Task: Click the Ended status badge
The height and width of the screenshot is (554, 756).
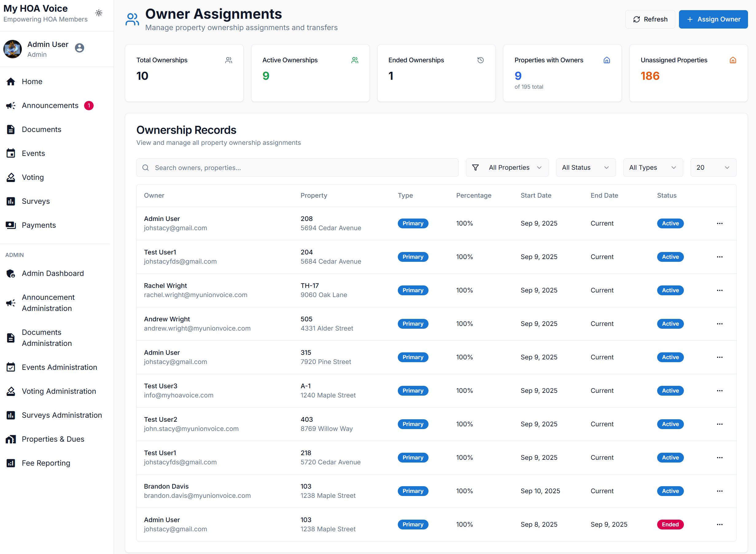Action: [670, 525]
